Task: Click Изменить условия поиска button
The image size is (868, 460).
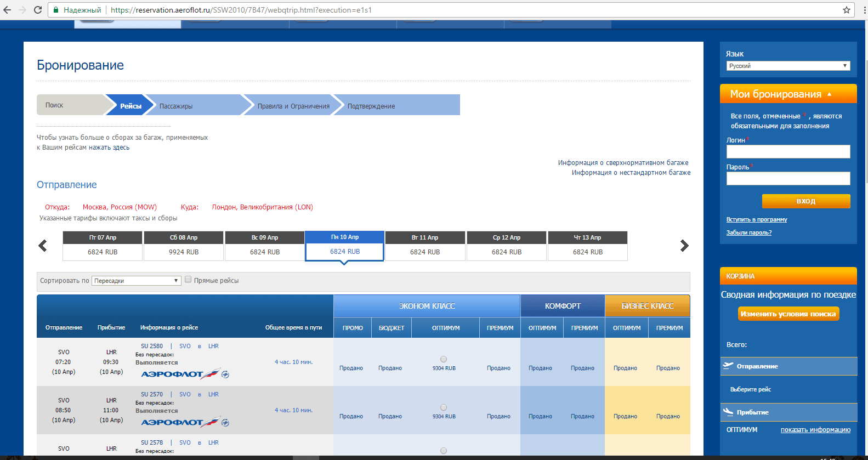Action: [x=788, y=314]
